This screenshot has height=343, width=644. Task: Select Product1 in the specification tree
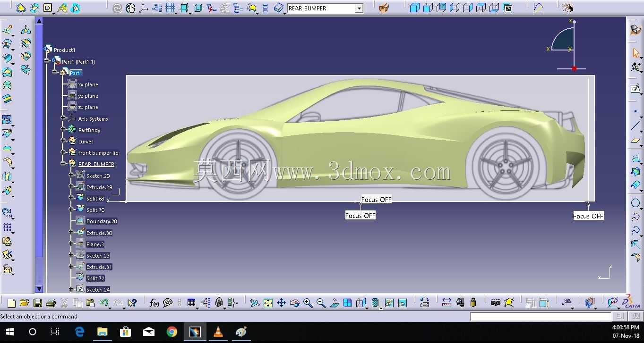64,50
